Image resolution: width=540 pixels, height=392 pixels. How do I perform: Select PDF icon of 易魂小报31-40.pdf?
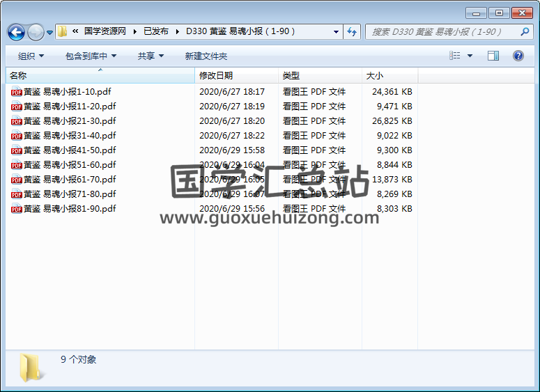pos(16,135)
